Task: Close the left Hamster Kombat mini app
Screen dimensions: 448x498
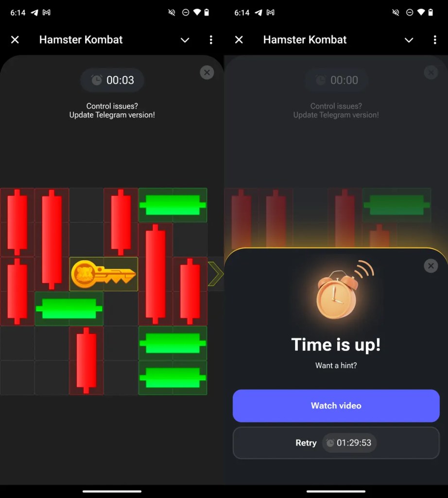Action: (15, 40)
